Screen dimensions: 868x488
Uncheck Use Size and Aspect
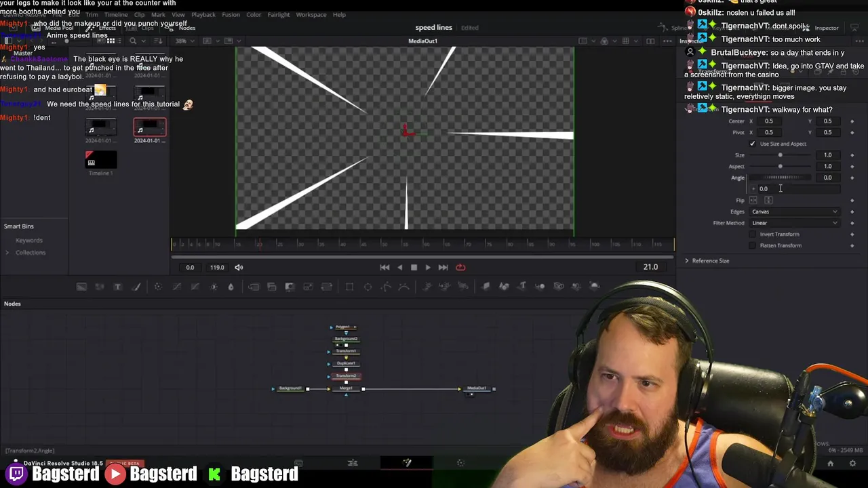(752, 144)
